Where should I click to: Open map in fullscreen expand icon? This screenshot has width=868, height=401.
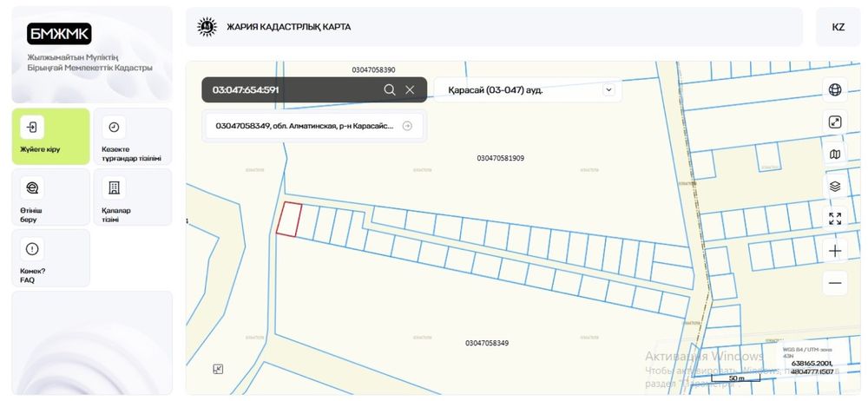pos(835,122)
